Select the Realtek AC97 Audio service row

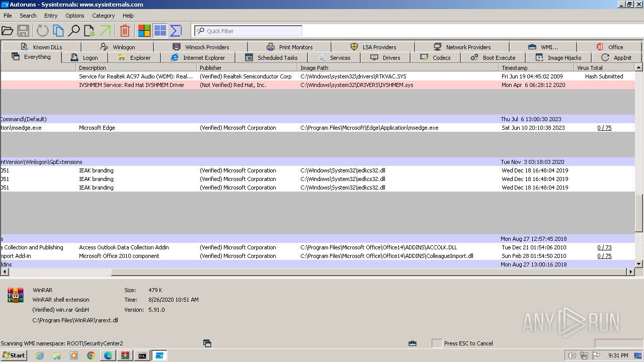click(x=317, y=76)
